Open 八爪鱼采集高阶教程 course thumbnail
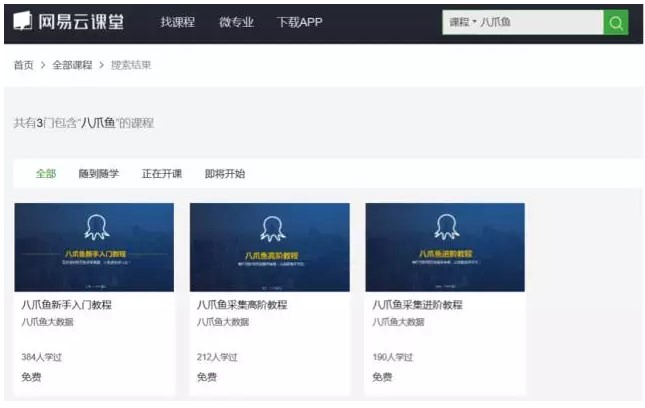Viewport: 645px width, 408px height. pyautogui.click(x=269, y=247)
